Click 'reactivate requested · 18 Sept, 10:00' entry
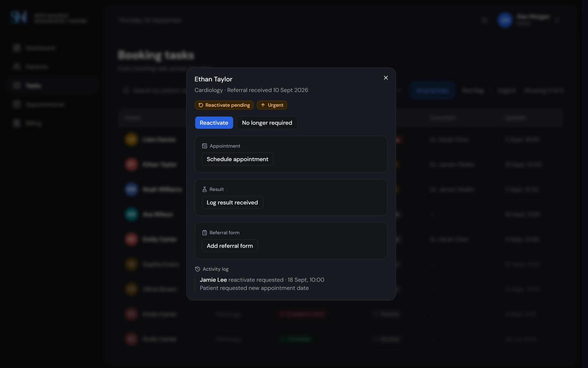Viewport: 588px width, 368px height. [x=276, y=280]
